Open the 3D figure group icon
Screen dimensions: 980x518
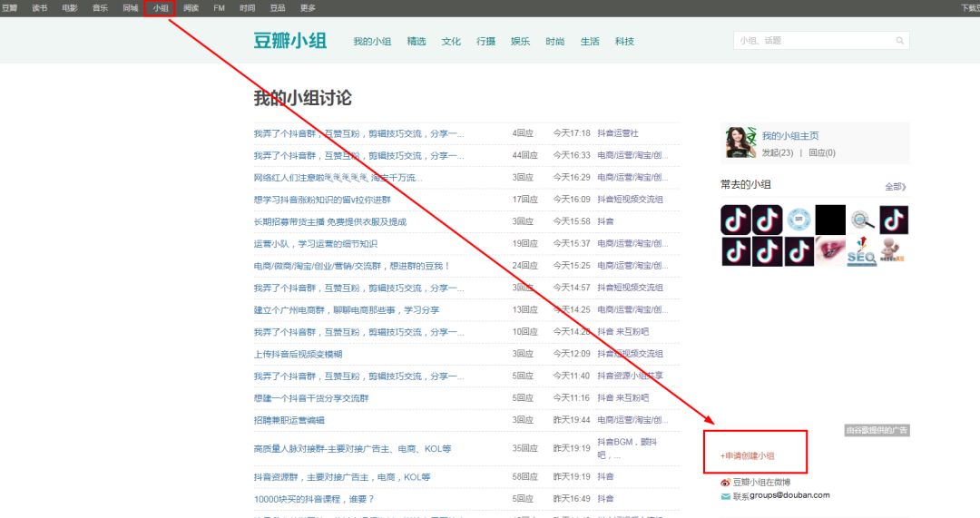tap(893, 251)
